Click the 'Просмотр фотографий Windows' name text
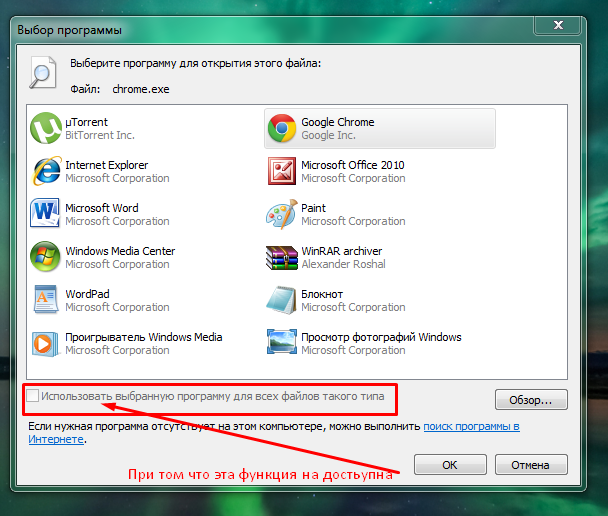The image size is (608, 516). 381,337
